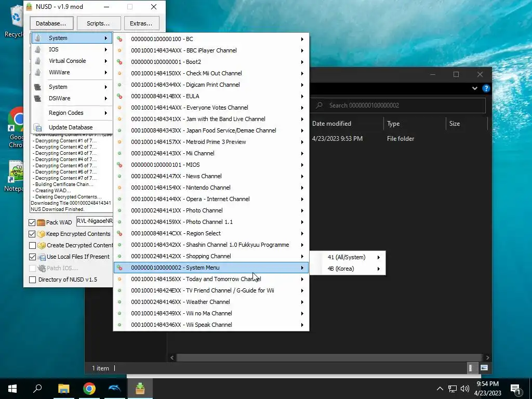Click the Wii icon next to WiiWare
Image resolution: width=532 pixels, height=399 pixels.
37,72
